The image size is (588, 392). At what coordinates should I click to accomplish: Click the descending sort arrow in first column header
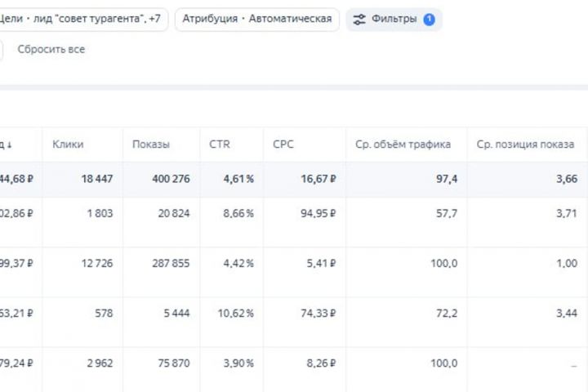coord(10,145)
